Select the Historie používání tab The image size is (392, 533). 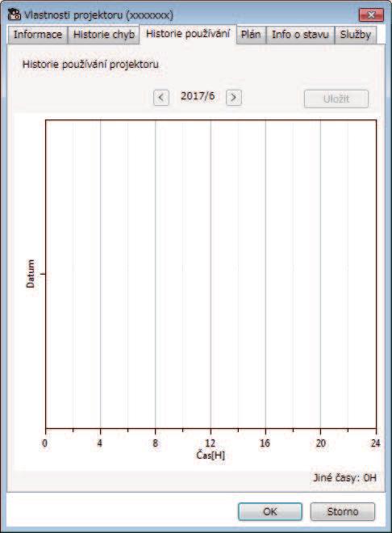coord(188,34)
